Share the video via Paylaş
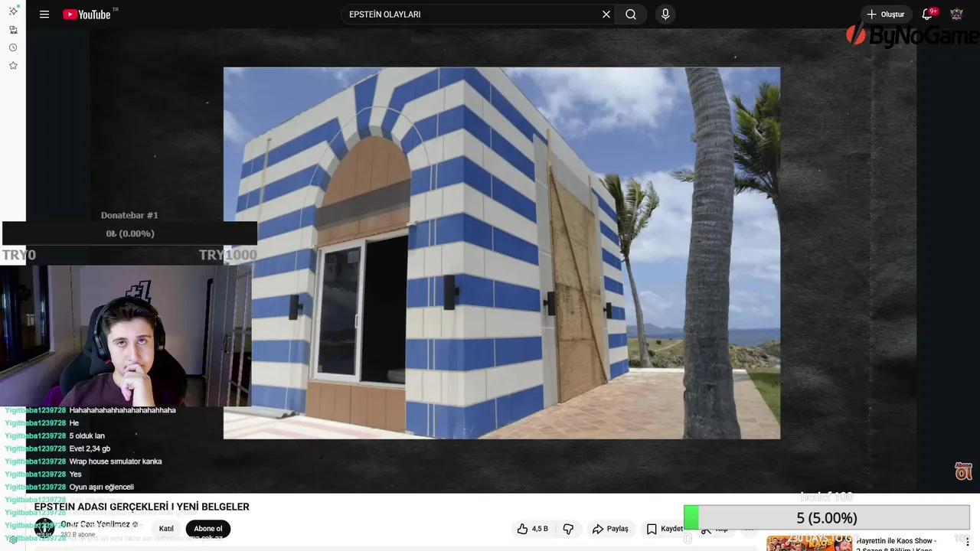This screenshot has width=980, height=551. click(x=610, y=529)
